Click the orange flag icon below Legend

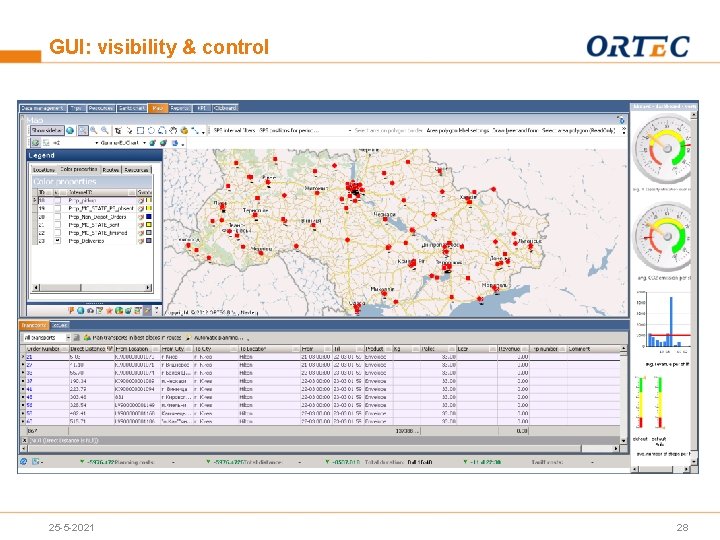coord(72,310)
